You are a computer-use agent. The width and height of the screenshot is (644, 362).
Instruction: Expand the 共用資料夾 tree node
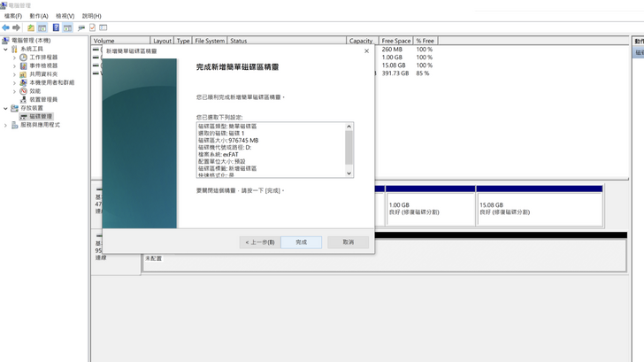[x=14, y=74]
